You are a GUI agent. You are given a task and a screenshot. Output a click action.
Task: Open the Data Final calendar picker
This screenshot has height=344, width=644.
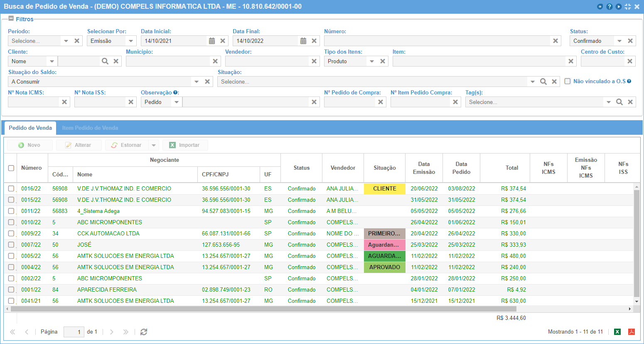click(303, 41)
